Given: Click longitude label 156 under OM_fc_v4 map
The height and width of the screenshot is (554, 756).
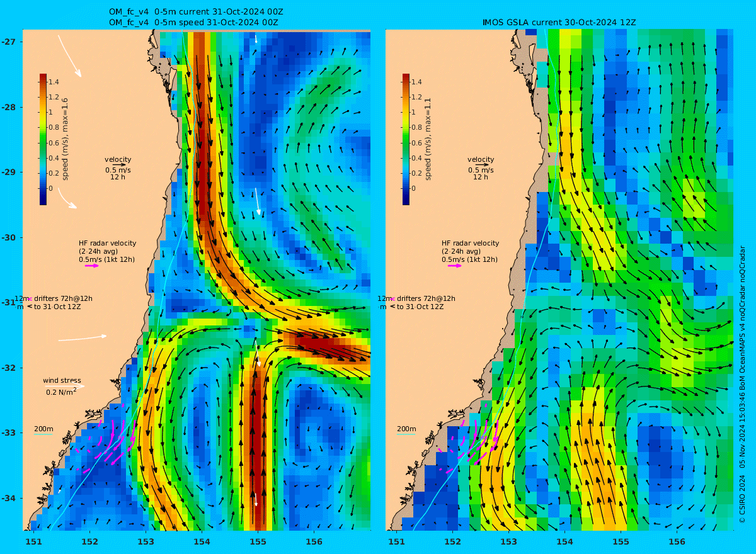Looking at the screenshot, I should pos(314,541).
